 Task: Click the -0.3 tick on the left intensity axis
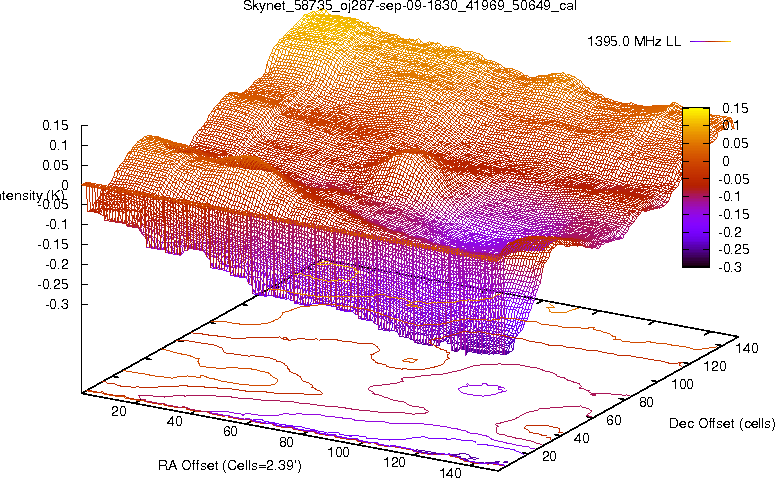57,304
